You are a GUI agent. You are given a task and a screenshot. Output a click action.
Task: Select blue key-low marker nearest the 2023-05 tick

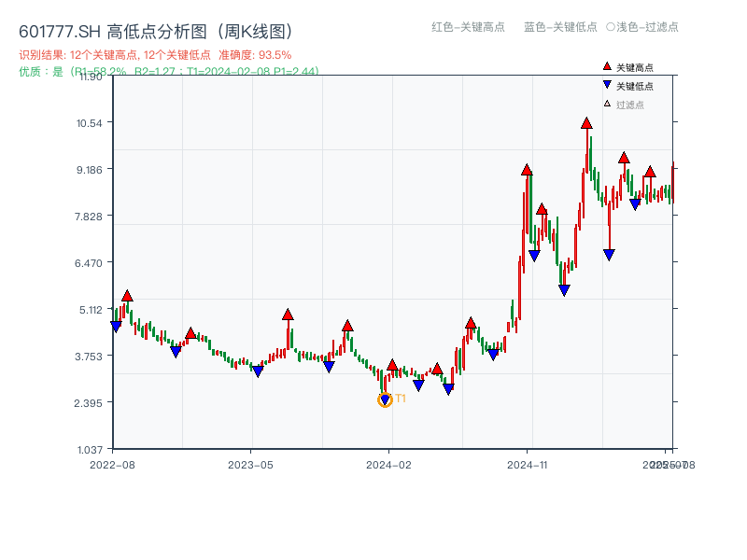click(x=258, y=371)
